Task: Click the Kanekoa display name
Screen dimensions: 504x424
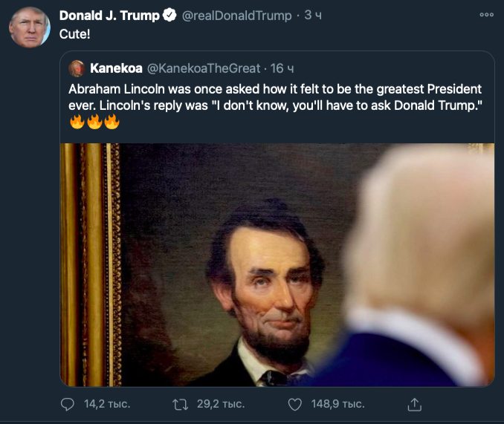Action: [x=116, y=68]
